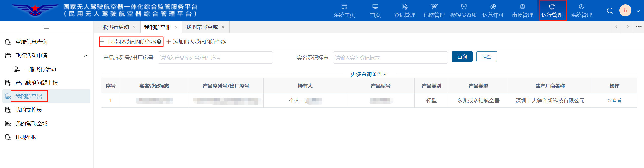Close the 一般飞行活动 tab
Screen dimensions: 644x168
(x=134, y=27)
